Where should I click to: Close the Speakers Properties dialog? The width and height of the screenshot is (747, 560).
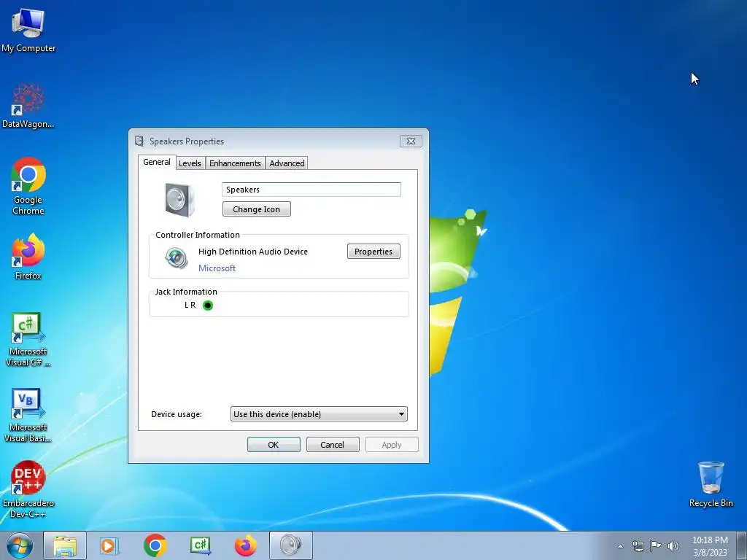(411, 141)
